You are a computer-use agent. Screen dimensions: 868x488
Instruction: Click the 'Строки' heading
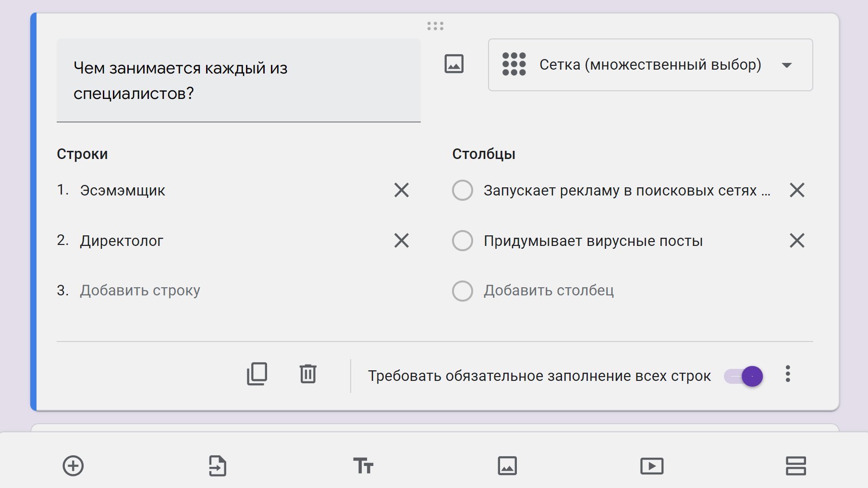tap(82, 154)
